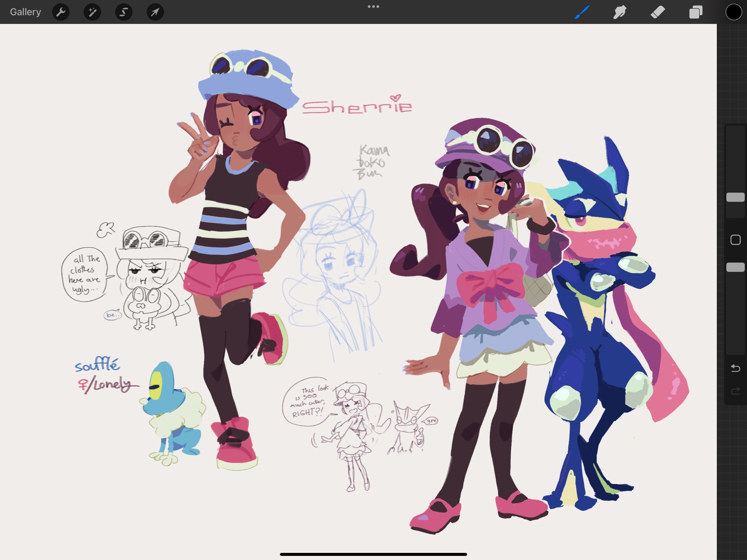Viewport: 747px width, 560px height.
Task: Undo the last stroke
Action: point(735,368)
